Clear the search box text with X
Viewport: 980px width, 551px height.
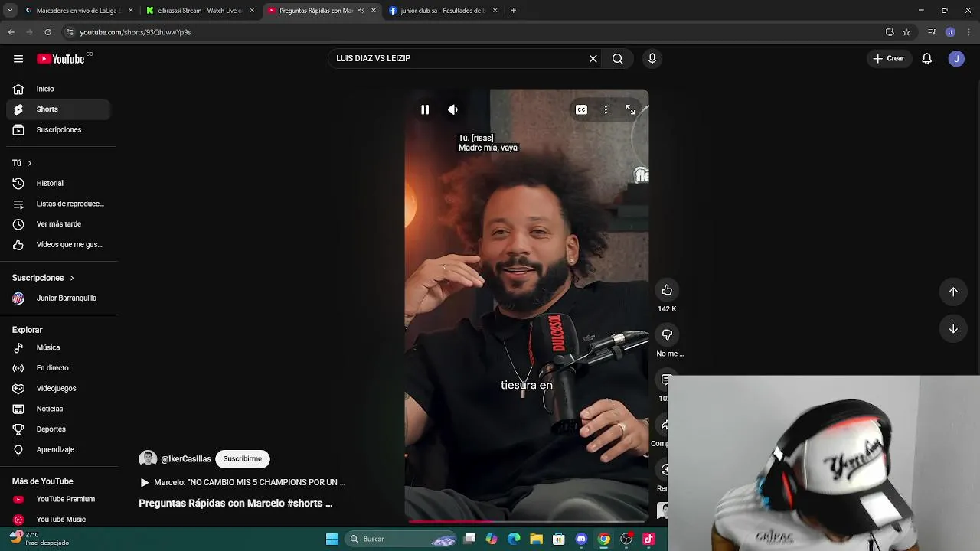click(593, 59)
